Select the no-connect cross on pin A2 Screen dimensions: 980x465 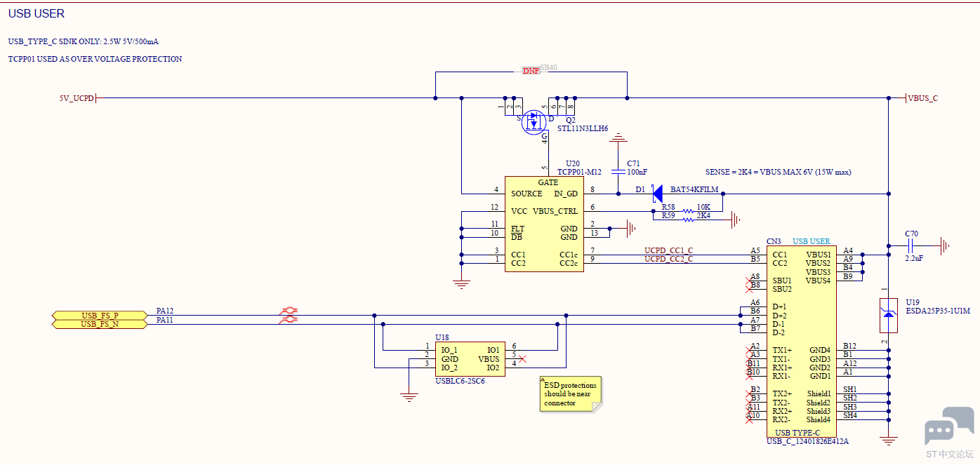point(750,350)
